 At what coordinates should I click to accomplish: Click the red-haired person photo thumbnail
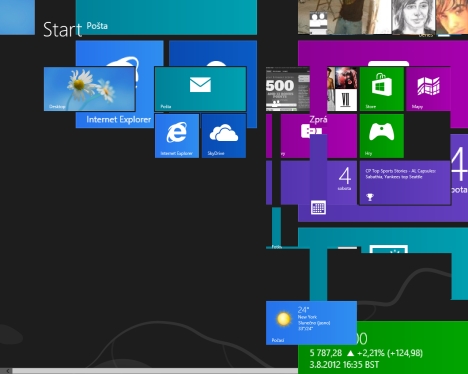coord(452,17)
